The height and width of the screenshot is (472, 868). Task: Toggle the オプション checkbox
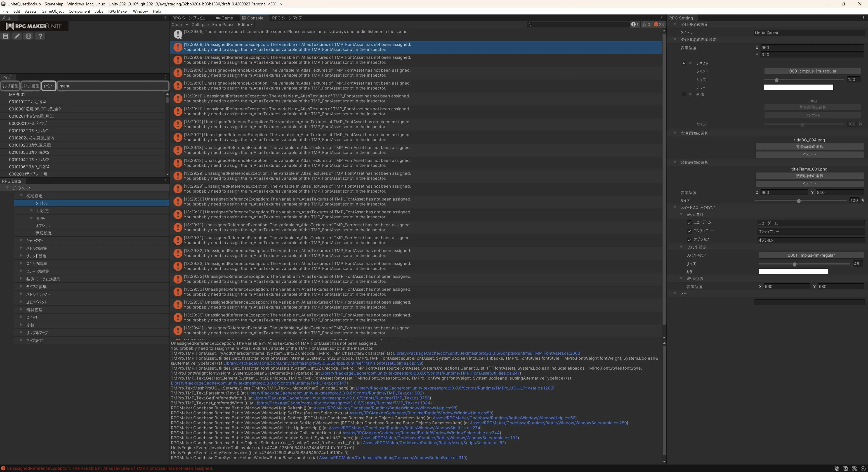point(689,240)
